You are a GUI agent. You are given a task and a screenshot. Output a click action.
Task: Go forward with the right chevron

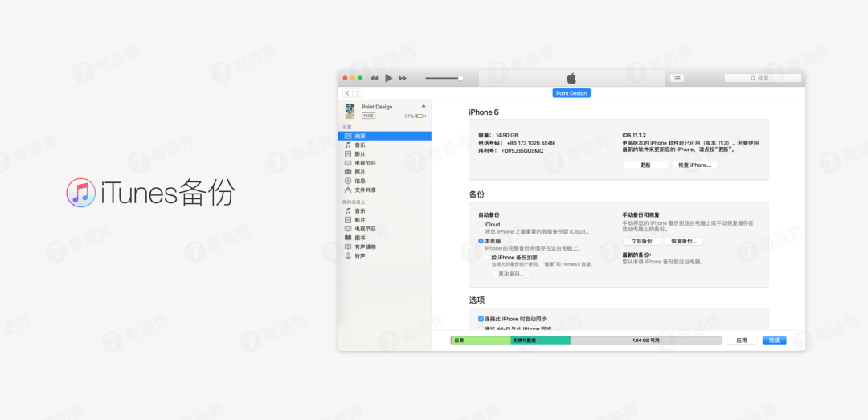click(x=358, y=93)
